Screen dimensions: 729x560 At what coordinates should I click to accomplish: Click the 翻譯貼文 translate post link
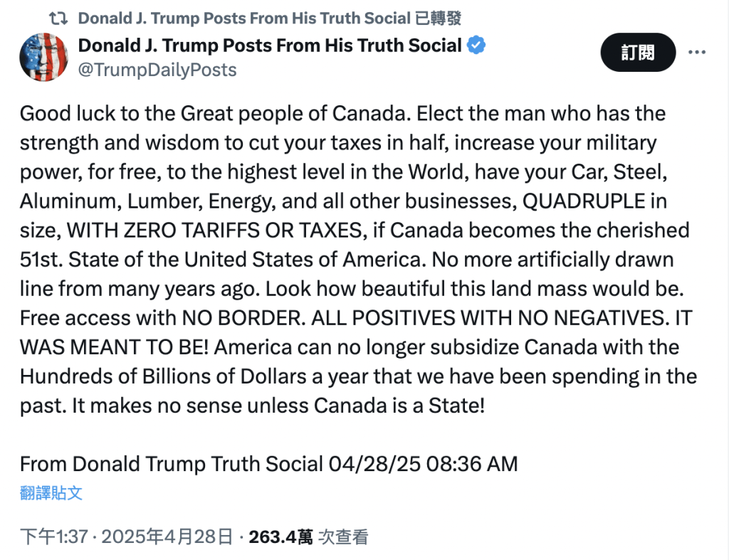click(51, 492)
